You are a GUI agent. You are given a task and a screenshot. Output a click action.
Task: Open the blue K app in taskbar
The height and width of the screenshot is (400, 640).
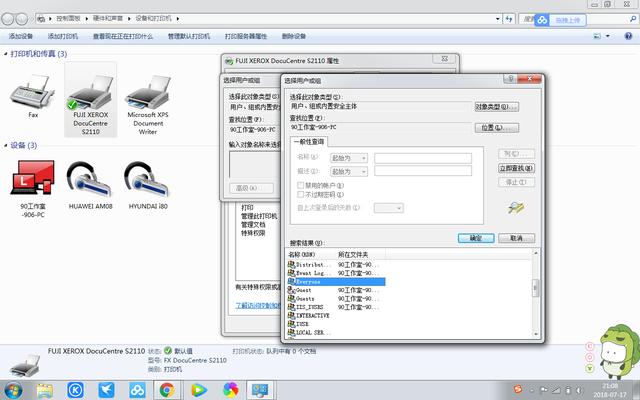(75, 390)
